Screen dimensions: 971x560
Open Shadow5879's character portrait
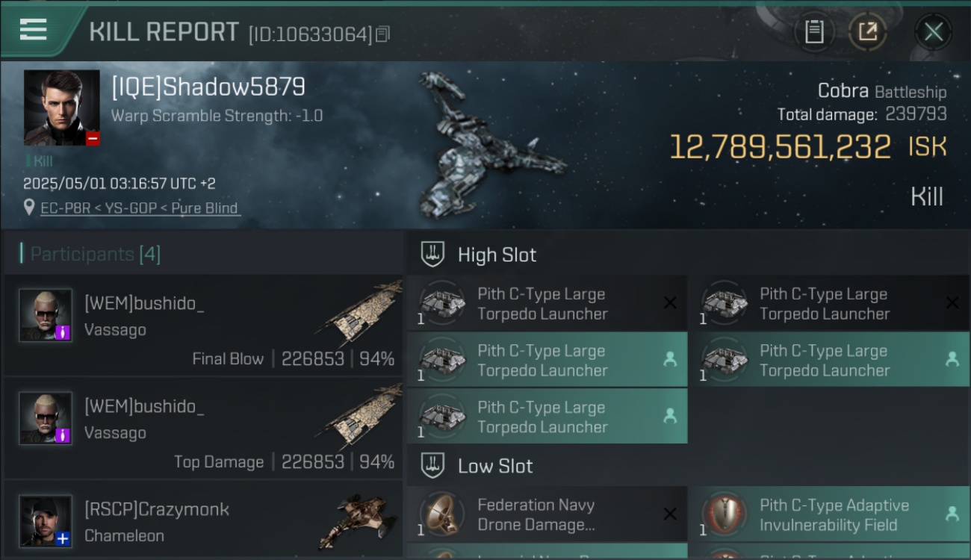pyautogui.click(x=62, y=108)
